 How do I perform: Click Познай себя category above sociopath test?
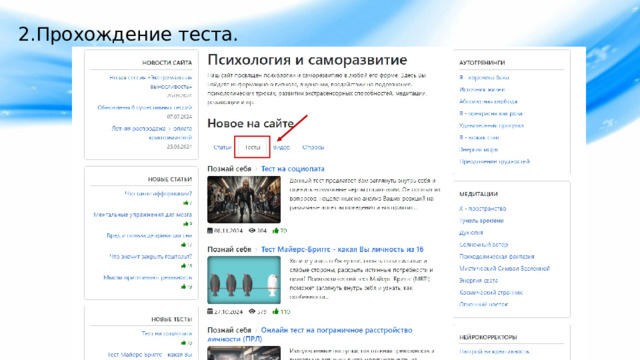(x=229, y=169)
